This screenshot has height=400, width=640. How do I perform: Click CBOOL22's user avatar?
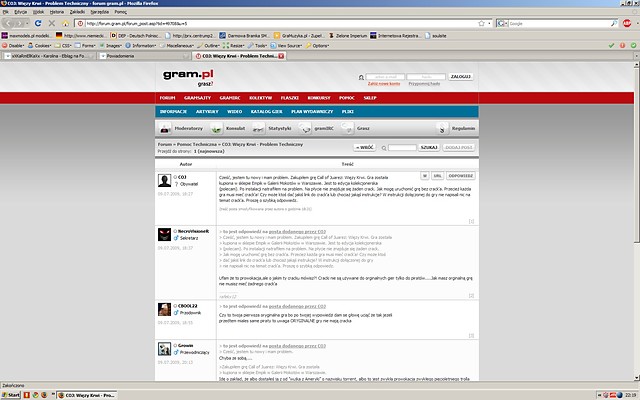click(164, 309)
